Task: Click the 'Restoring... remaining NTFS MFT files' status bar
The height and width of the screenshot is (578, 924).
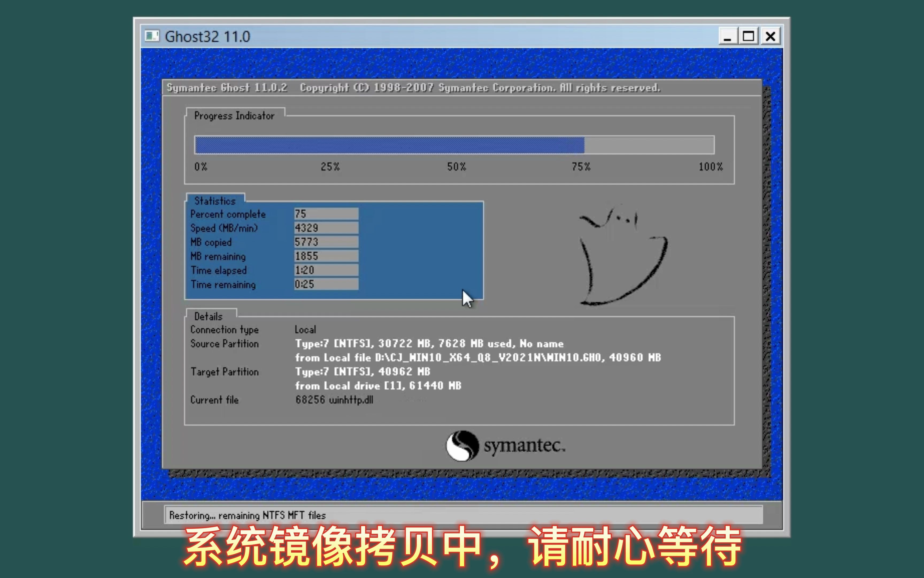Action: [463, 515]
